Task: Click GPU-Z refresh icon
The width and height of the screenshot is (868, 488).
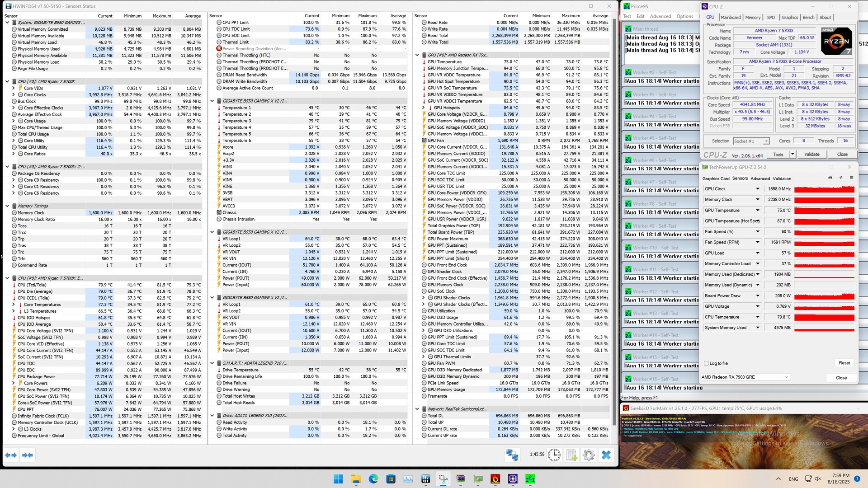Action: pyautogui.click(x=841, y=178)
